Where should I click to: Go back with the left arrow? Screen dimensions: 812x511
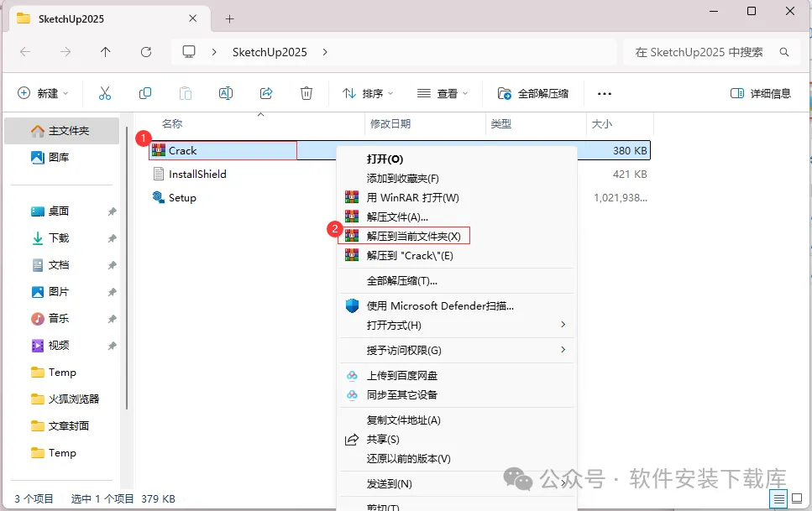pos(25,52)
